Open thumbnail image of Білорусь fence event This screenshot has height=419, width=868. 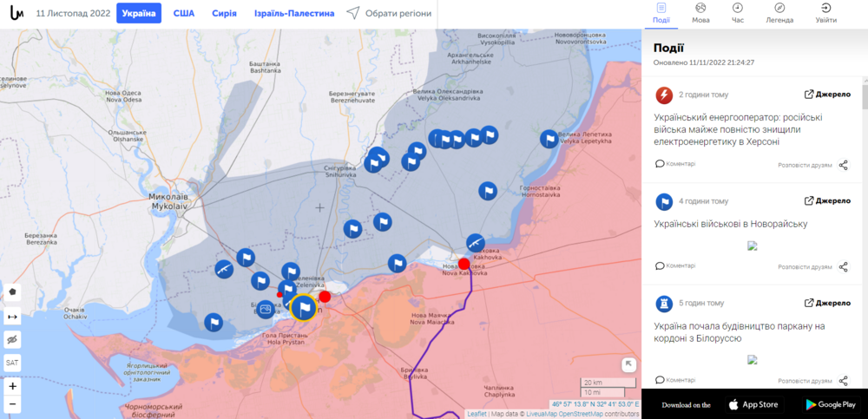tap(752, 359)
